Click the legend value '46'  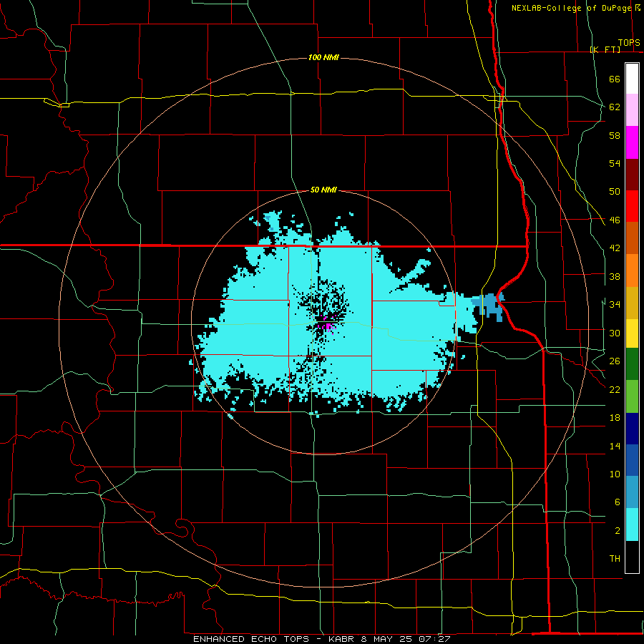(x=615, y=220)
